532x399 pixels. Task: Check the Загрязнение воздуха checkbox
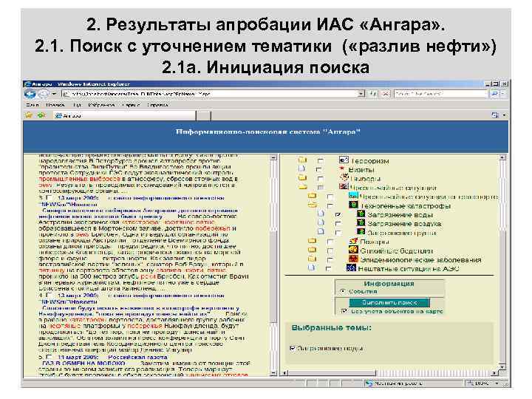click(338, 223)
